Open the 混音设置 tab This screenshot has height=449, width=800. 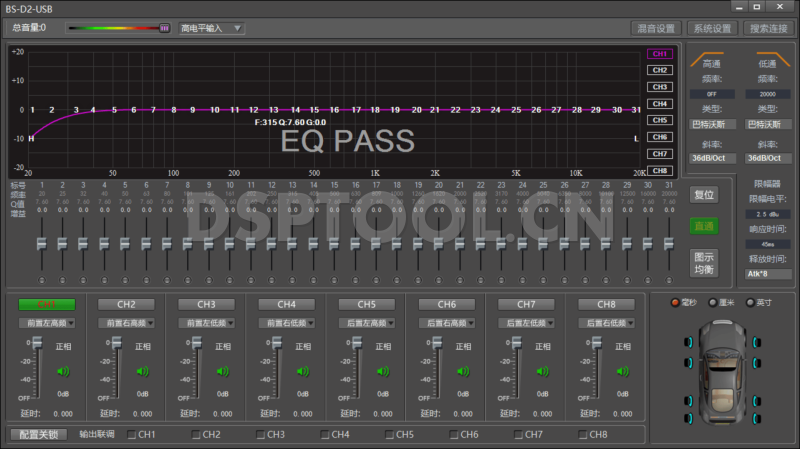pyautogui.click(x=657, y=28)
